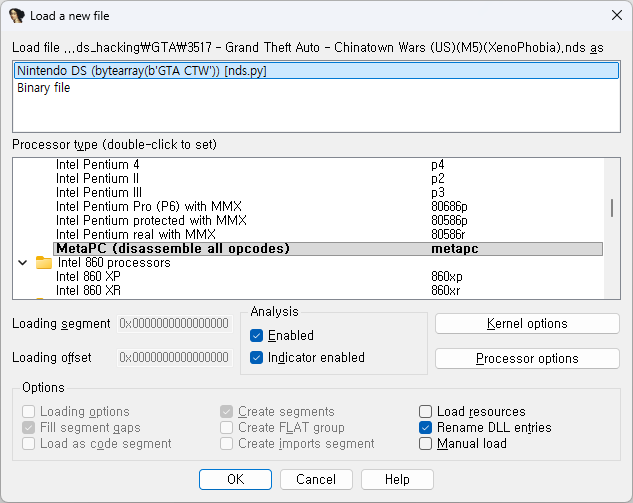
Task: Disable the Indicator enabled checkbox
Action: [x=256, y=358]
